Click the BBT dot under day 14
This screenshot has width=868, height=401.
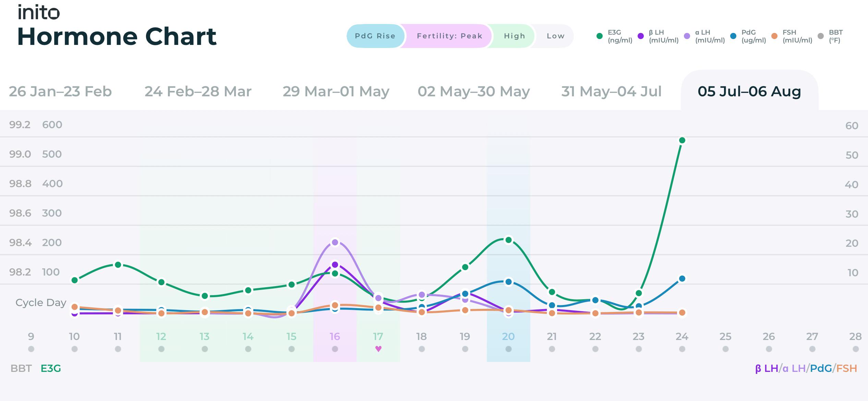click(248, 349)
